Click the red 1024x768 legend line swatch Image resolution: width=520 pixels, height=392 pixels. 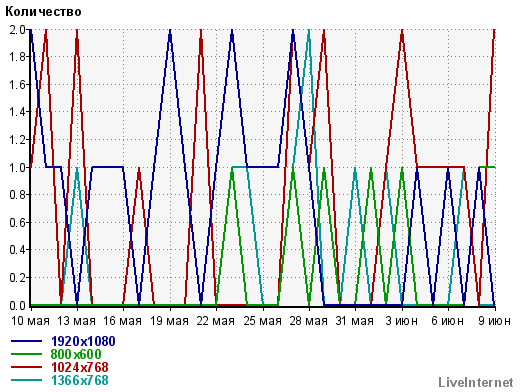[26, 367]
